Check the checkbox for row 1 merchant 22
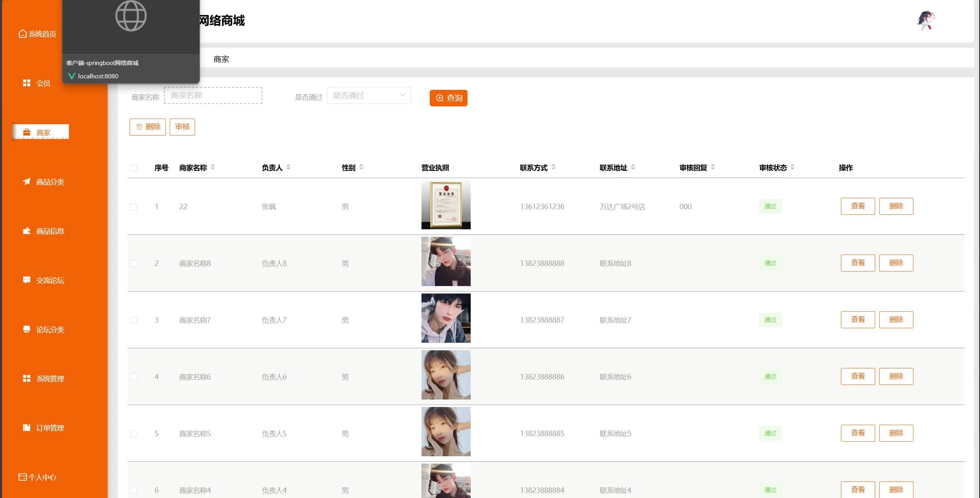 [134, 206]
